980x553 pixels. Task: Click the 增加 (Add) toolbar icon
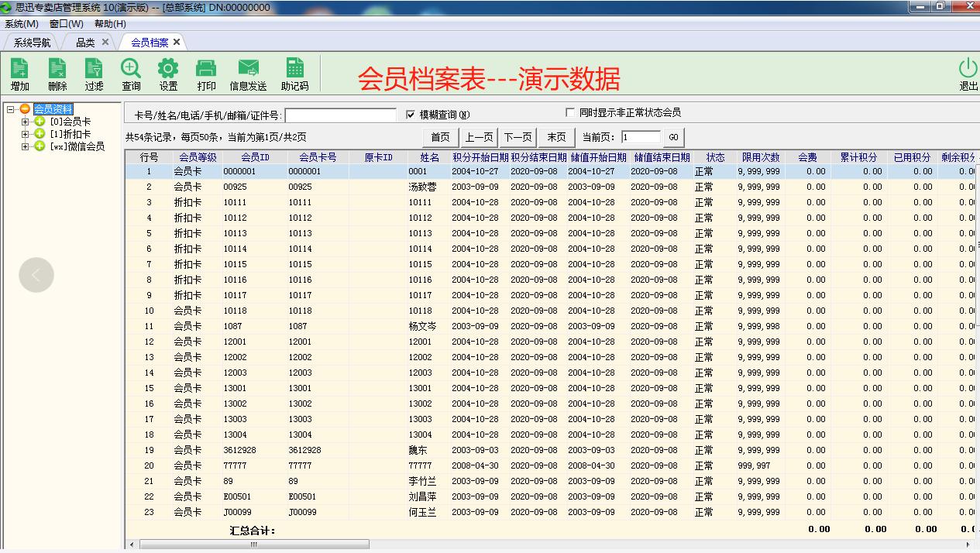[19, 73]
